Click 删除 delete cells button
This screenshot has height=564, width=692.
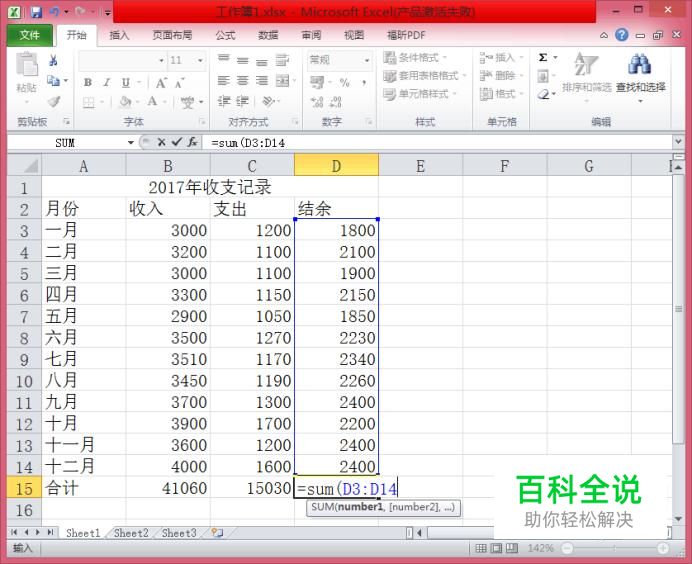point(501,75)
